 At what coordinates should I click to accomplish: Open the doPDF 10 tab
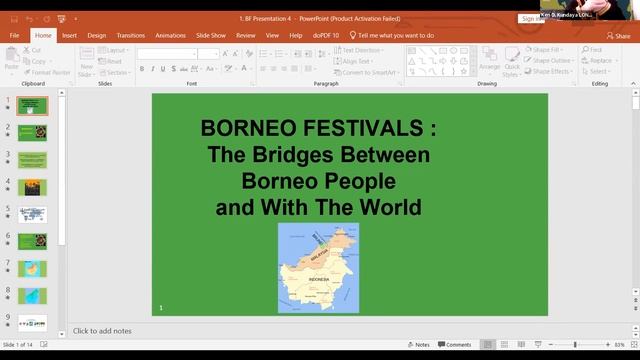tap(326, 36)
